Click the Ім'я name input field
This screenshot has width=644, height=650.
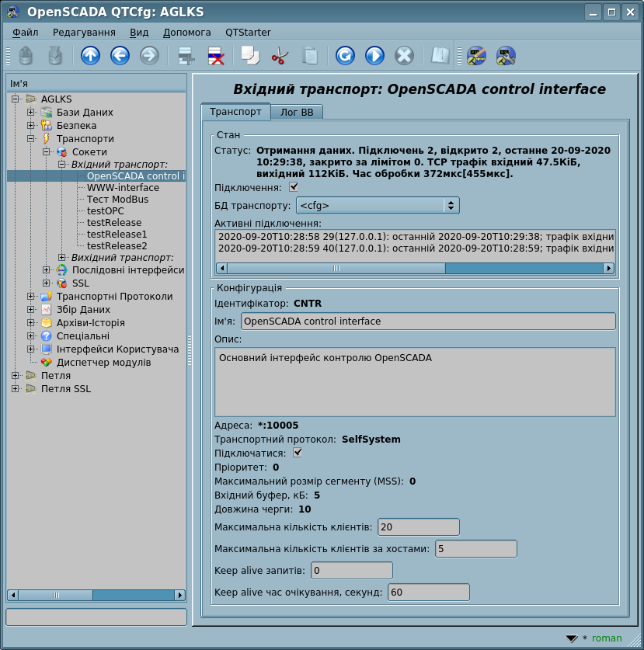(x=428, y=322)
